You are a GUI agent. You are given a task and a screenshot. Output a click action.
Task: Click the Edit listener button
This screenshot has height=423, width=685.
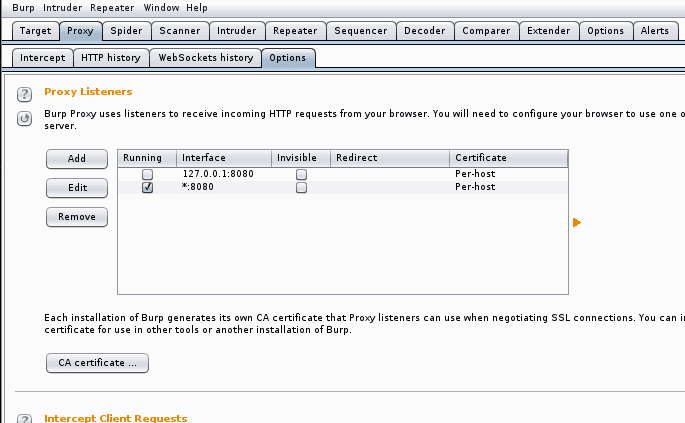click(x=77, y=188)
